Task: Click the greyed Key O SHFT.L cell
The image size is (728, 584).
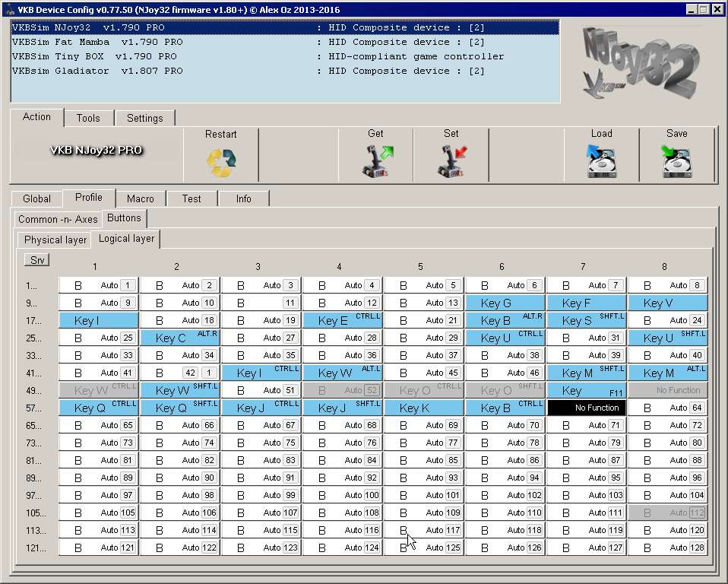Action: (x=505, y=390)
